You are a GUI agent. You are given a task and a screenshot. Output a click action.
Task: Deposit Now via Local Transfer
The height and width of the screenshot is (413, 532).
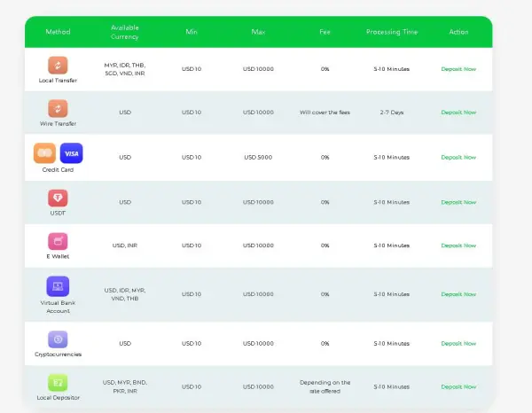click(458, 69)
